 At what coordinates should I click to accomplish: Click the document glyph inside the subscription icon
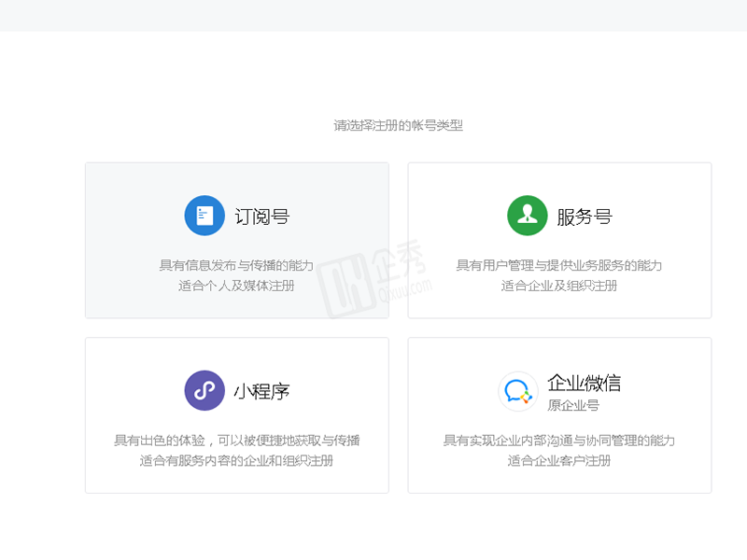pyautogui.click(x=204, y=215)
